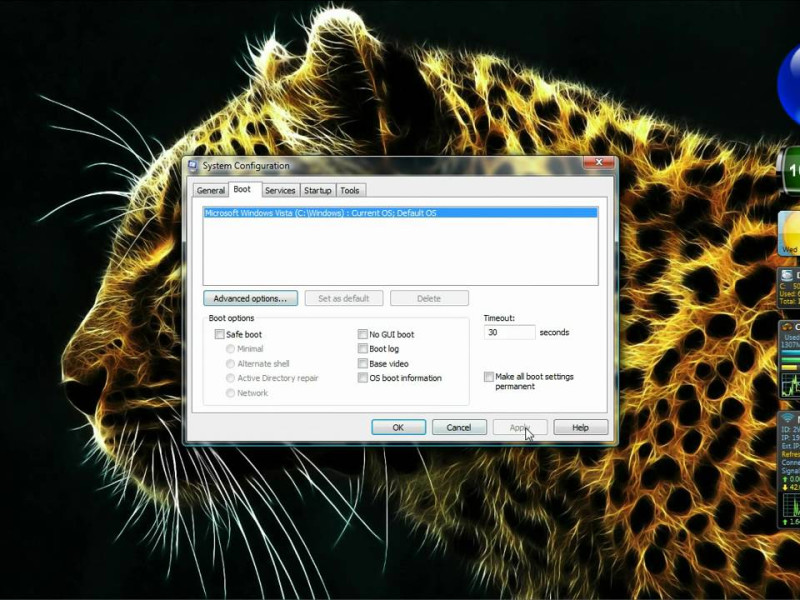Click the sidebar weather gadget sun icon
The height and width of the screenshot is (600, 800).
(790, 232)
